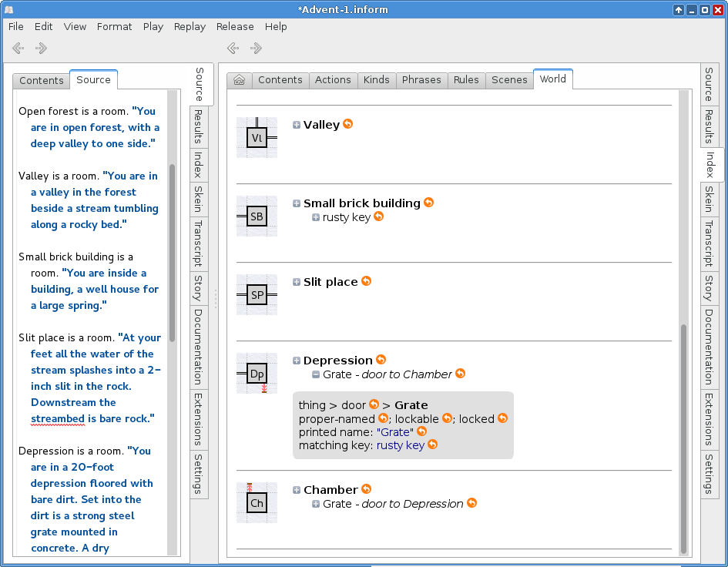Open the Play menu

click(x=153, y=26)
